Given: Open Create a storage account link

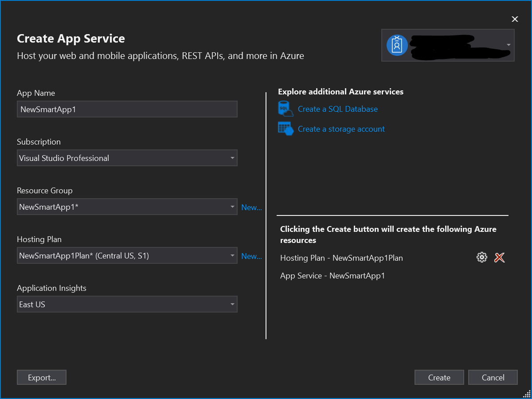Looking at the screenshot, I should [341, 129].
